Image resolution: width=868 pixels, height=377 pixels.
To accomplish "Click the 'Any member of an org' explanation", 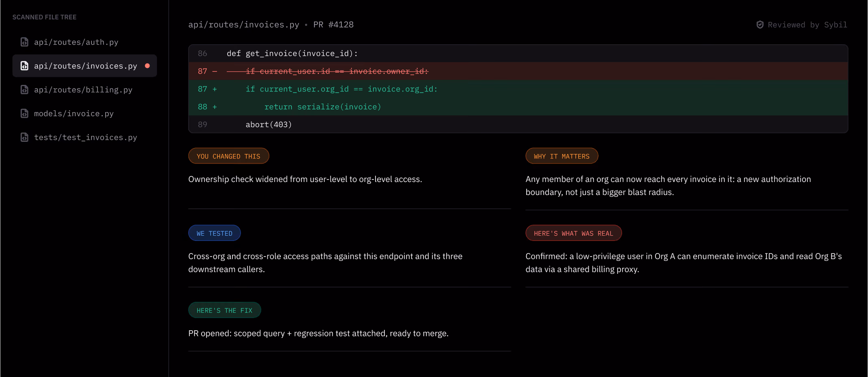I will (x=668, y=186).
